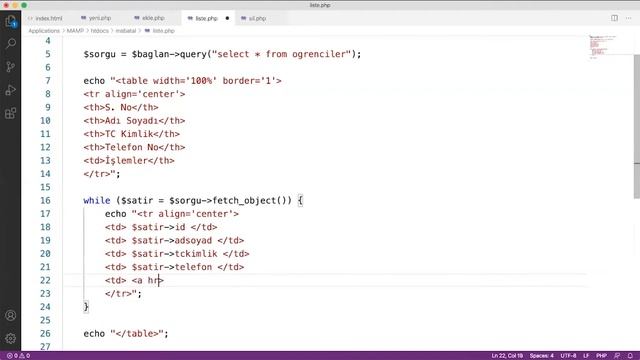Click the '<th>Telefon No</th>' code line
Screen dimensions: 640x360
134,147
